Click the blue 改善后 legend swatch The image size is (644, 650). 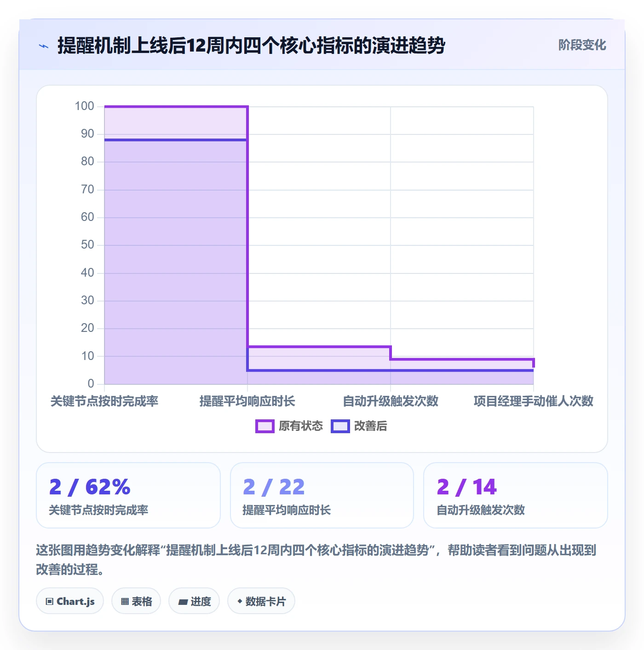340,426
